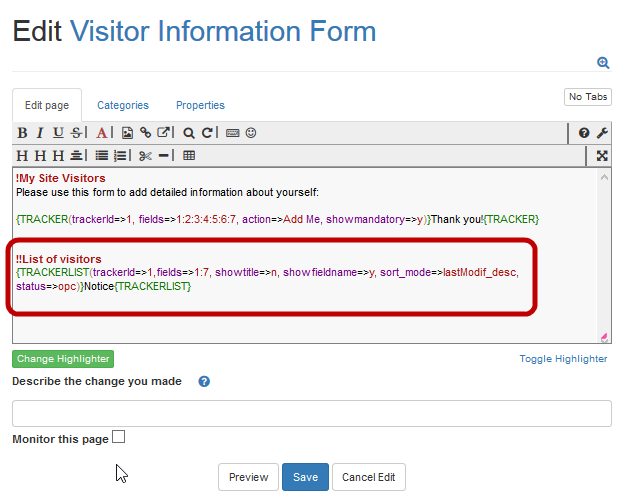Apply italic formatting

(40, 132)
